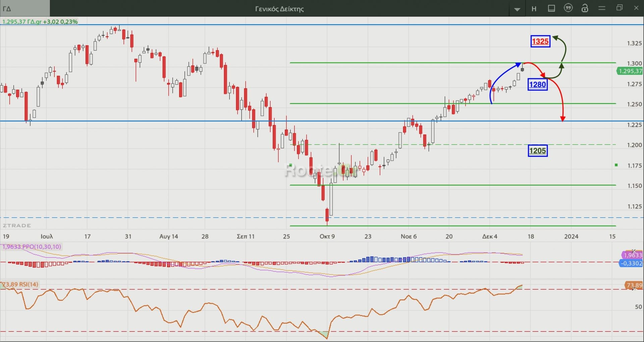Screen dimensions: 644x342
Task: Open the dropdown arrow in title bar
Action: click(517, 9)
